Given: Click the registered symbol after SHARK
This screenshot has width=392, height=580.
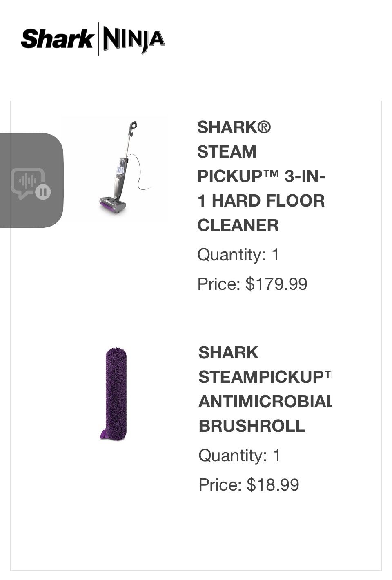Looking at the screenshot, I should point(264,127).
